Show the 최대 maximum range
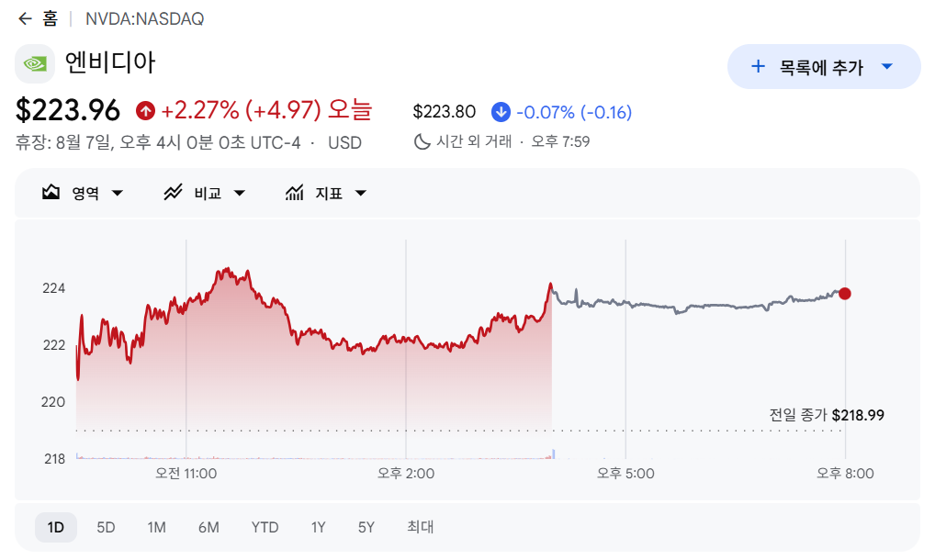This screenshot has width=935, height=560. (421, 527)
